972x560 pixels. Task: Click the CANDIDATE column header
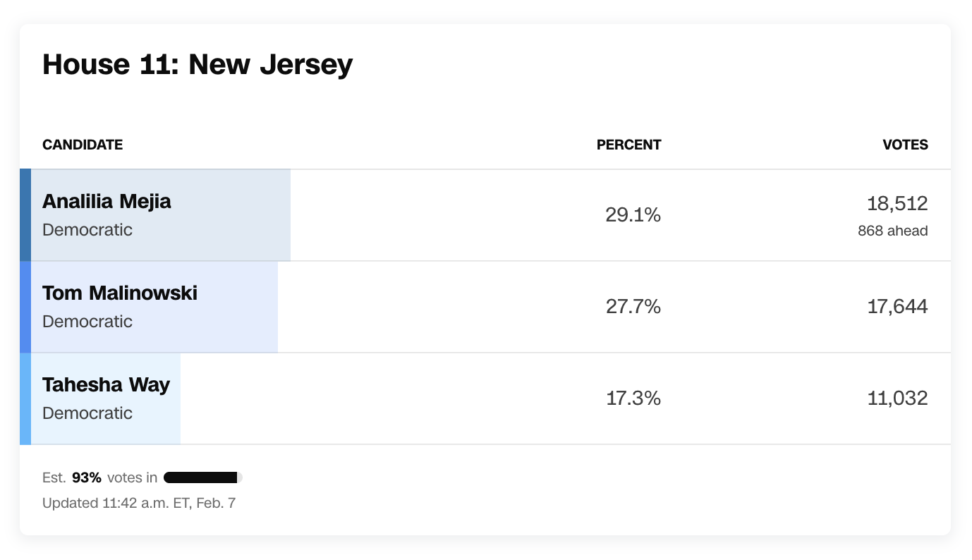pos(83,145)
